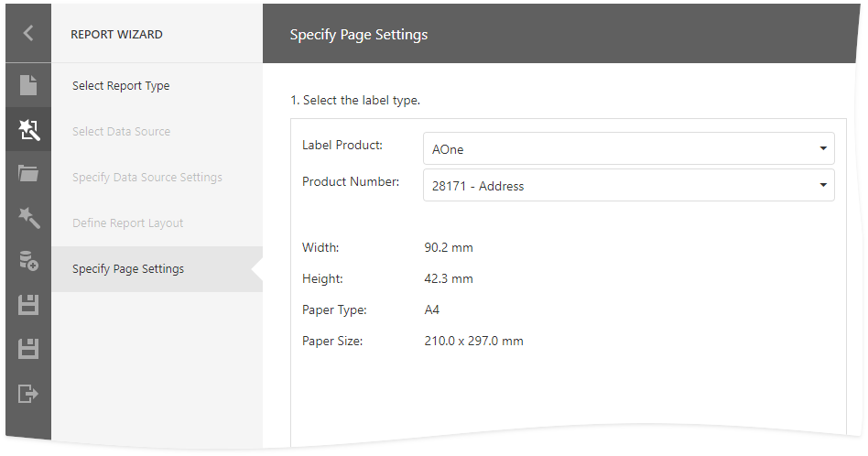Click the Add Data Source database icon
868x456 pixels.
[x=28, y=262]
